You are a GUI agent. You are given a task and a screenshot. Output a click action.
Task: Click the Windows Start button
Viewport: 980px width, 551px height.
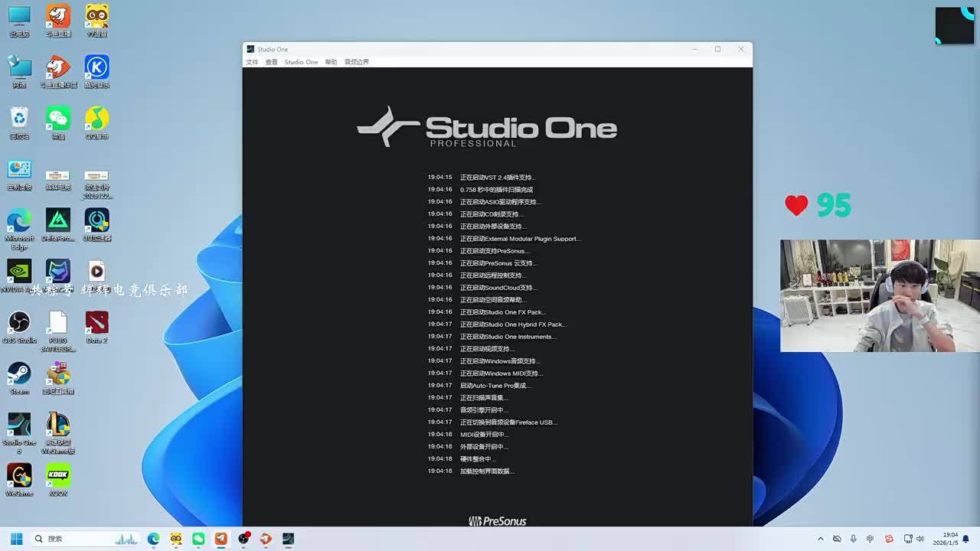coord(16,539)
